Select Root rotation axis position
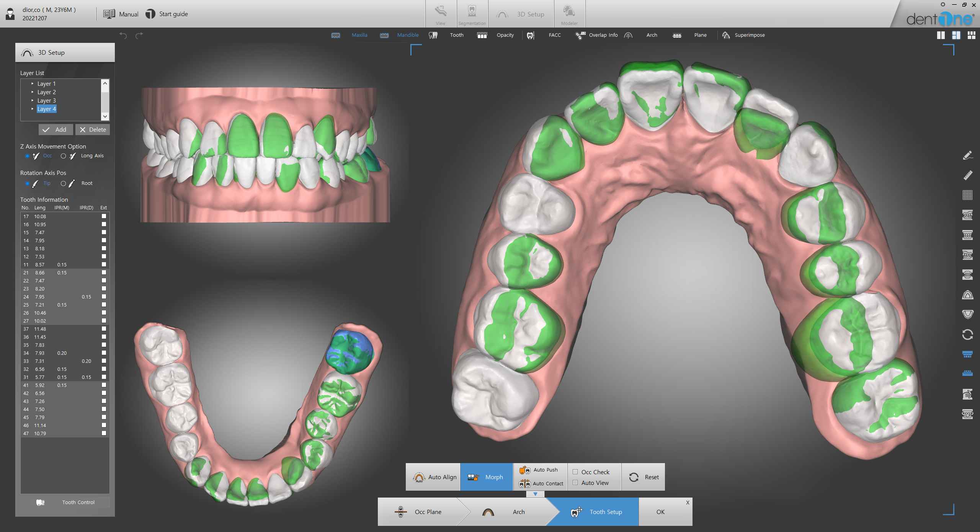Viewport: 980px width, 532px height. 64,183
